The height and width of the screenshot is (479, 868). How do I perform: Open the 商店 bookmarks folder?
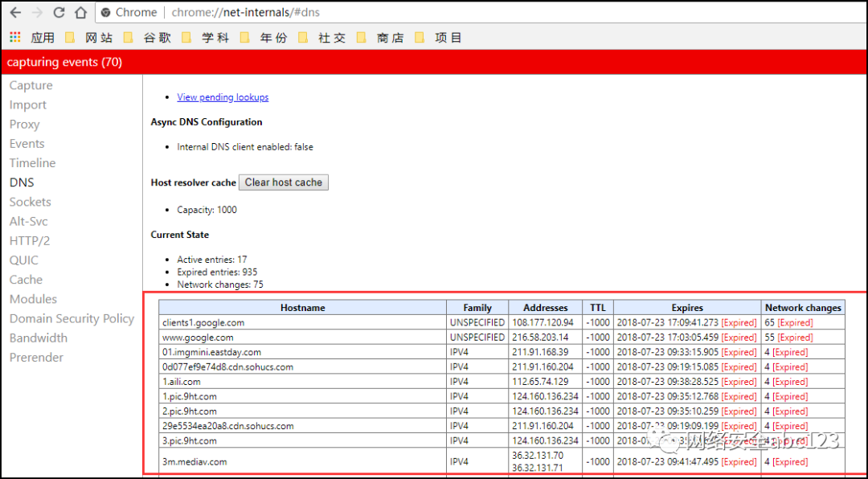point(380,38)
